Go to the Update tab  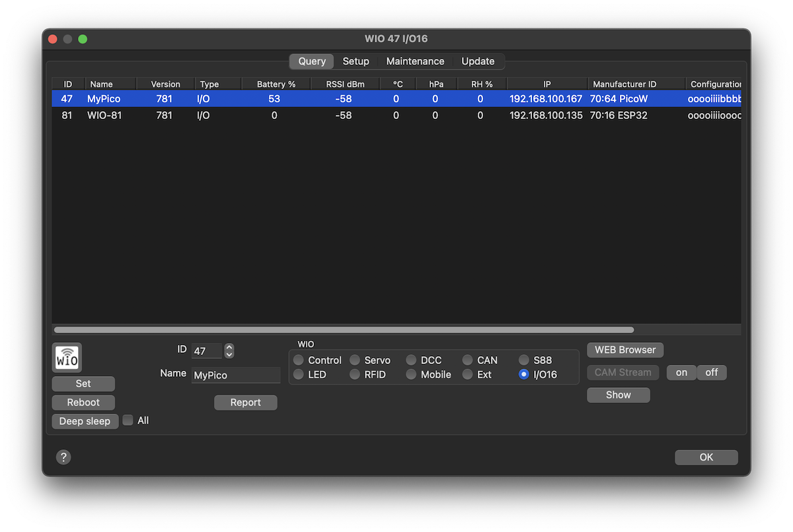478,61
